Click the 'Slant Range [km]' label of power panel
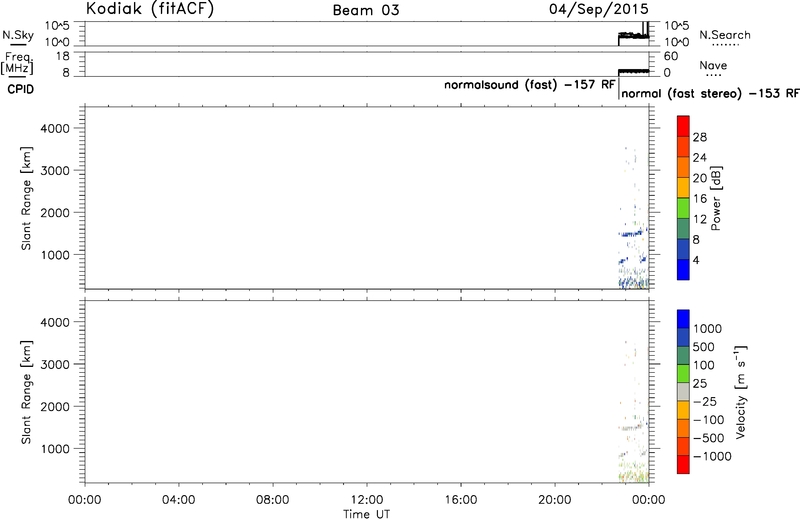Screen dimensions: 800x520 [x=26, y=198]
